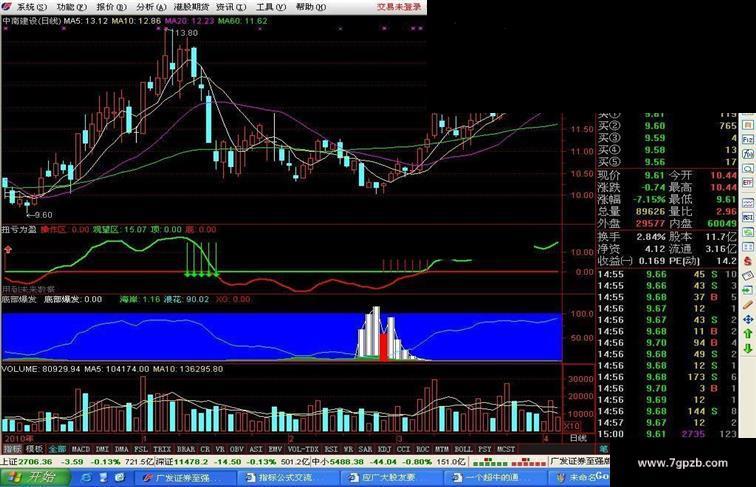
Task: Click the 13.80 high price marker on chart
Action: click(x=186, y=33)
